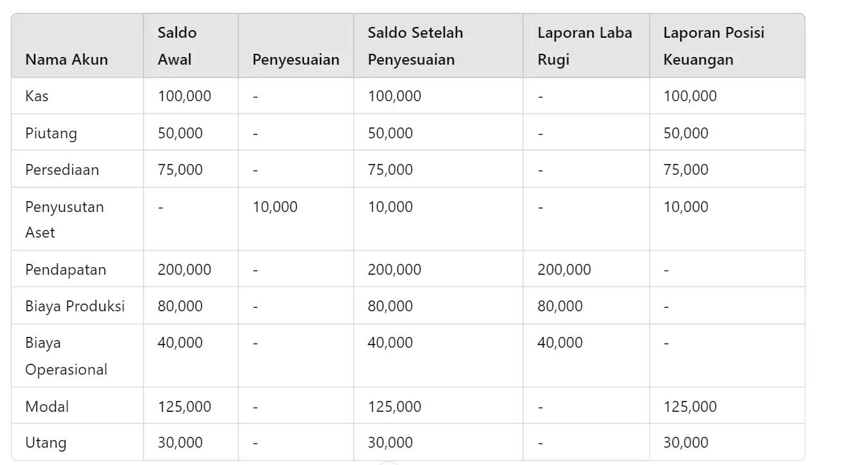Click the "Kas" account name cell

coord(37,96)
